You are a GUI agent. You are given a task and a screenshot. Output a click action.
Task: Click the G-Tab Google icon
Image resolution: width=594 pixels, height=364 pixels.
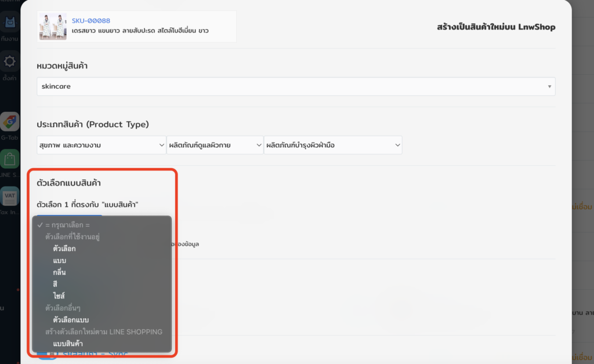click(10, 122)
